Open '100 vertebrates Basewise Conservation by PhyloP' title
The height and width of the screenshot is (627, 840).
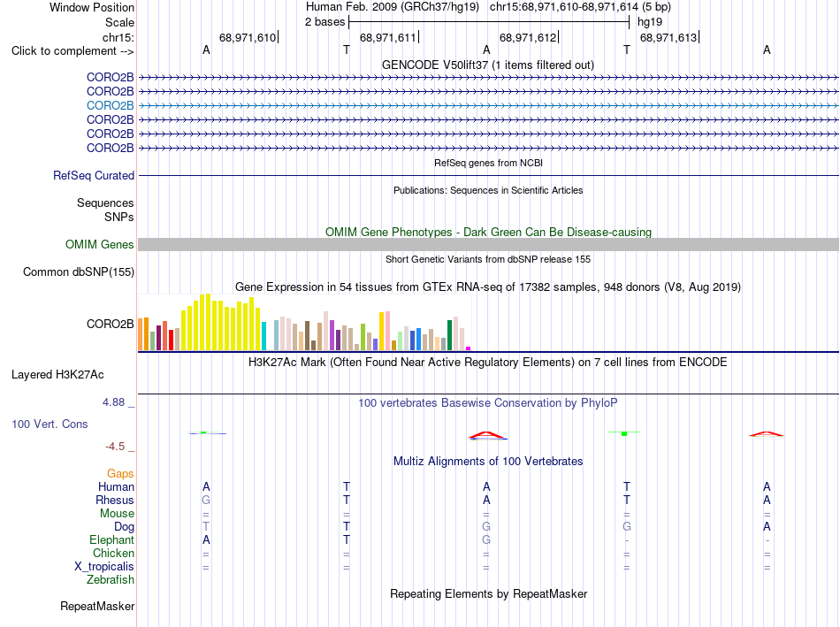[x=488, y=403]
